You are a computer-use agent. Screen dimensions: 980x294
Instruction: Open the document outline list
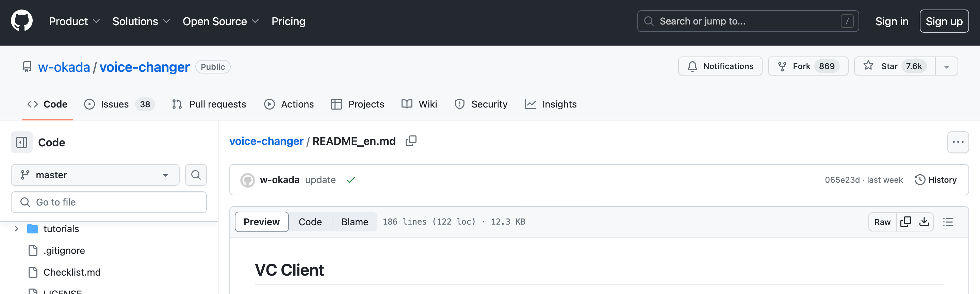[x=948, y=222]
